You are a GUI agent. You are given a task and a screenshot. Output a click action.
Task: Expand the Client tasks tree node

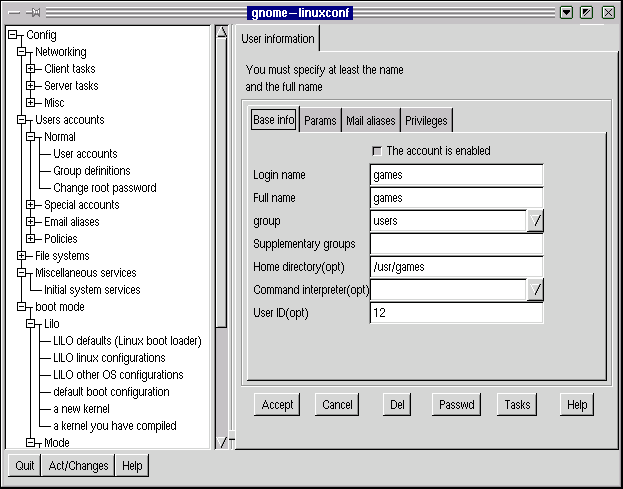tap(31, 69)
